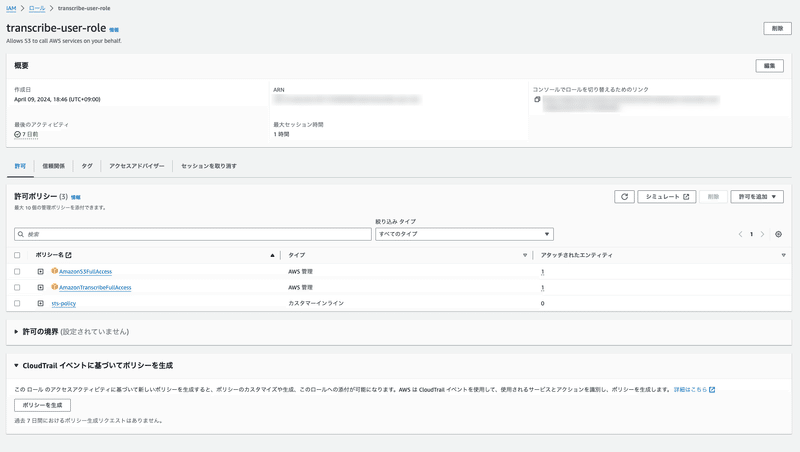Screen dimensions: 800x452
Task: Sort by タイプ column arrow
Action: tap(524, 255)
